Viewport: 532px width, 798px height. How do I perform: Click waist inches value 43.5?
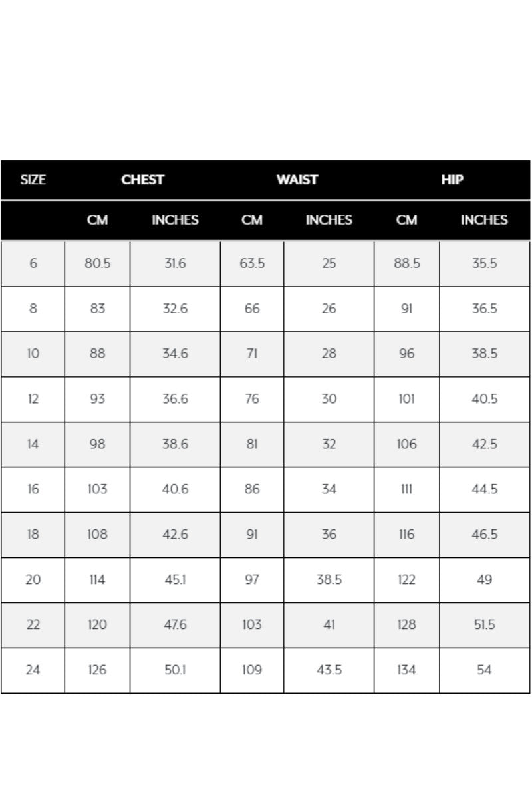click(x=329, y=670)
